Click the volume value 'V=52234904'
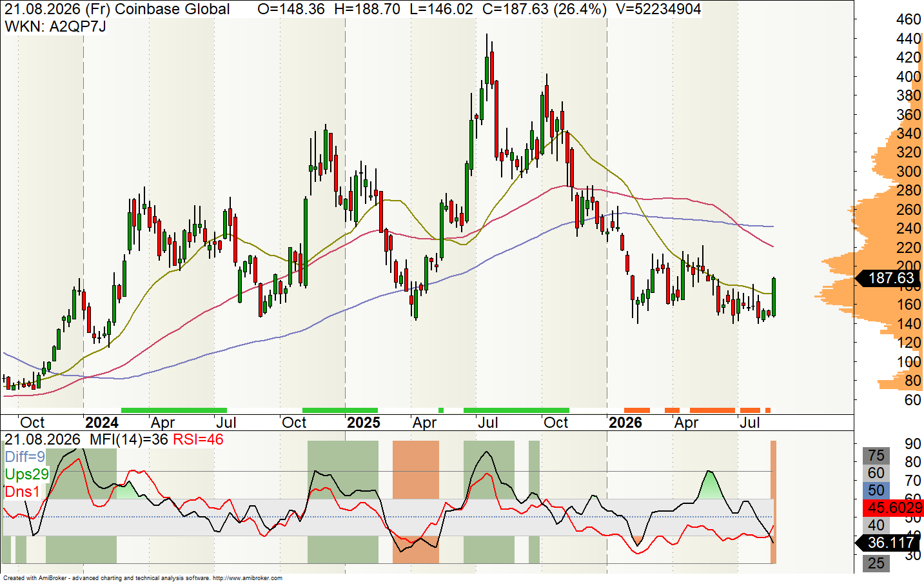924x582 pixels. [x=659, y=9]
